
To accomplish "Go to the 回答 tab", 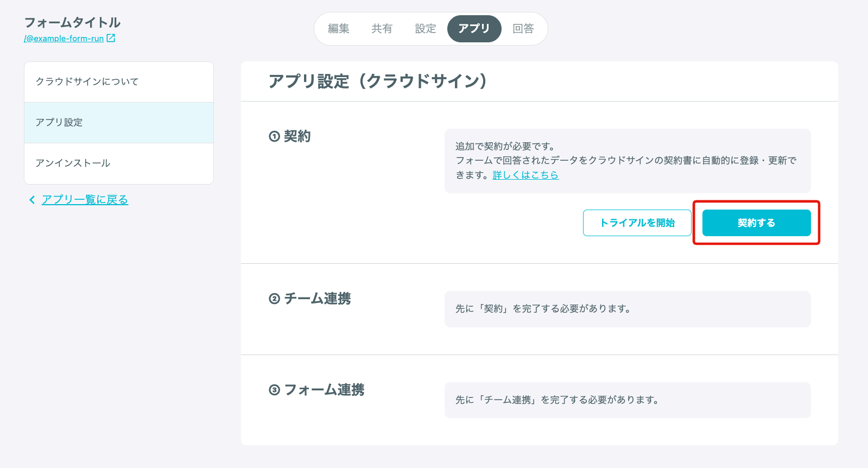I will pyautogui.click(x=523, y=29).
